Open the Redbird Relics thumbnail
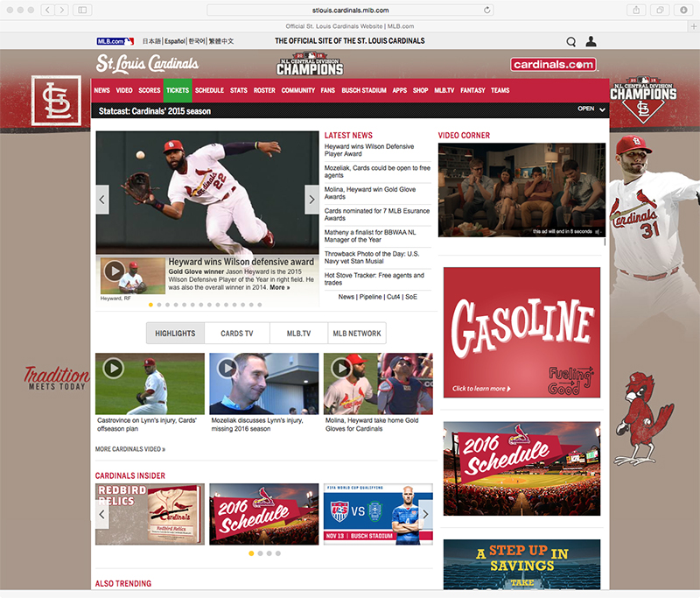Viewport: 700px width, 598px height. [150, 514]
